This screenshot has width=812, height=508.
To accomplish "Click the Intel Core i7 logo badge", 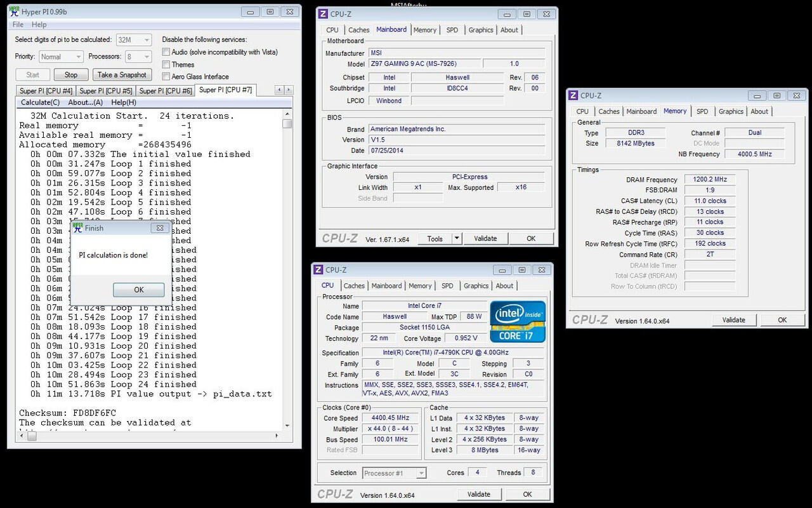I will (518, 322).
